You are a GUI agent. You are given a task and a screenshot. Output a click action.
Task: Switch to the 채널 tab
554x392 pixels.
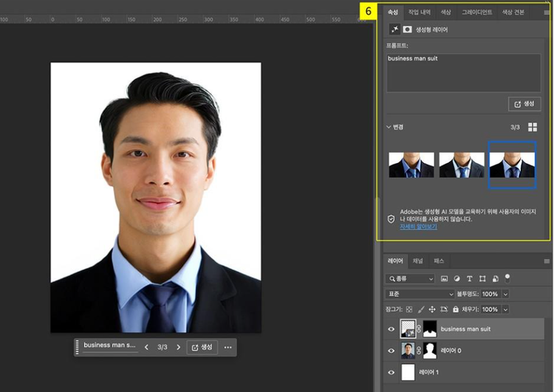click(418, 261)
